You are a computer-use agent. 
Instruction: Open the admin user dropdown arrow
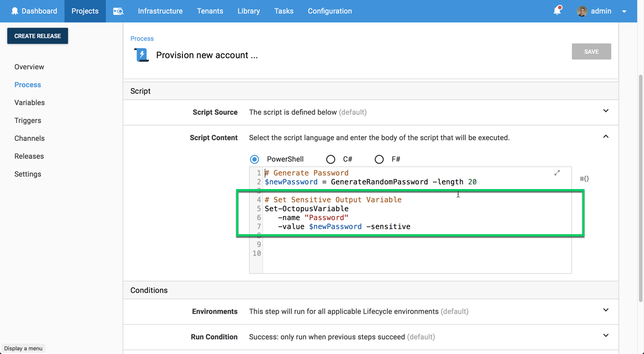point(624,12)
